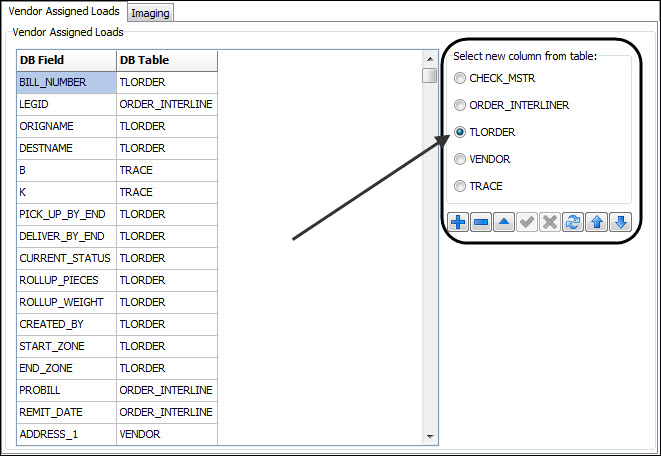This screenshot has height=456, width=661.
Task: Click the blue up arrow move icon
Action: tap(597, 222)
